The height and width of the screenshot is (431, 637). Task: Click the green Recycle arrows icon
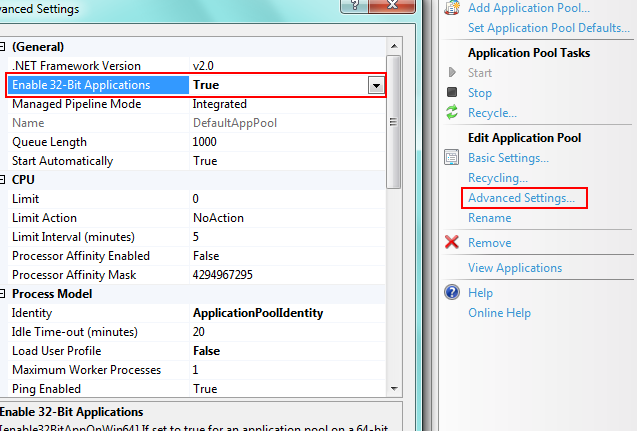click(452, 112)
